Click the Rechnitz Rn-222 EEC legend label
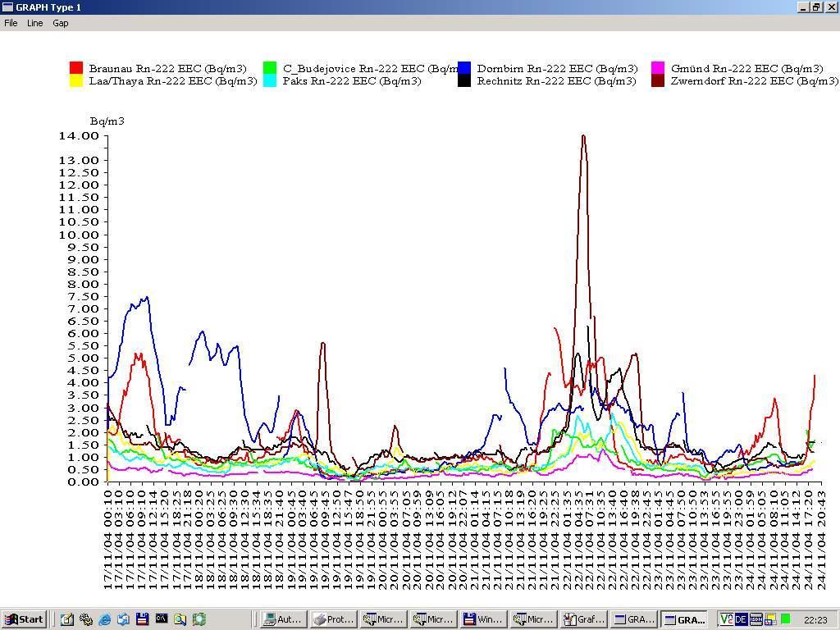840x630 pixels. (x=557, y=81)
